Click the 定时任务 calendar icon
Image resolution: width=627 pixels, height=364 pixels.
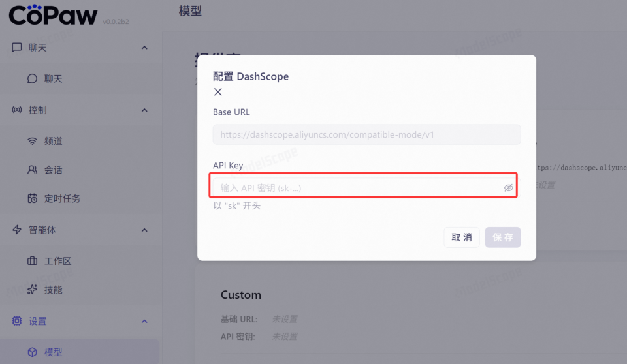(x=32, y=198)
